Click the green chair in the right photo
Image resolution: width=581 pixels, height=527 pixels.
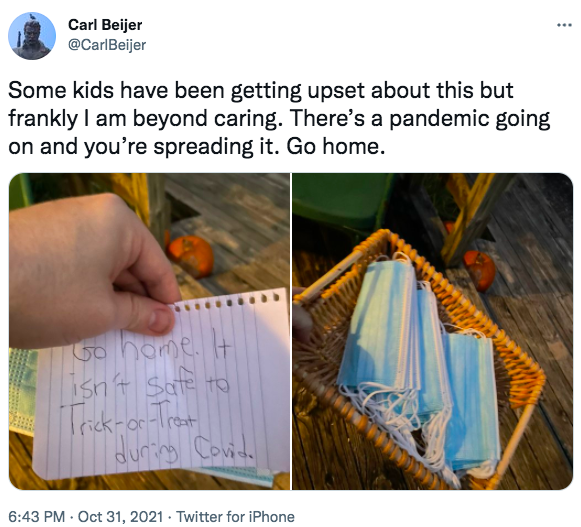click(343, 202)
